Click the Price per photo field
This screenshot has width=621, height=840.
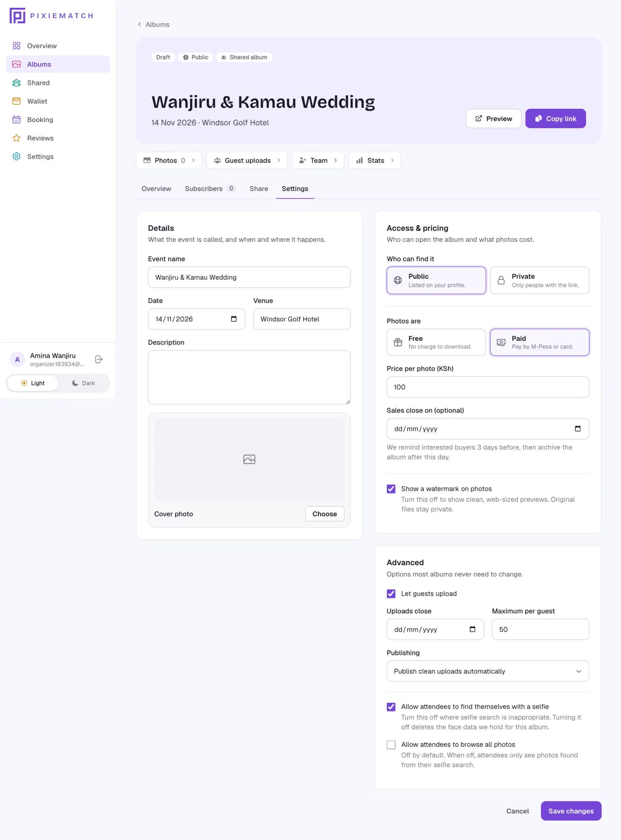tap(488, 387)
